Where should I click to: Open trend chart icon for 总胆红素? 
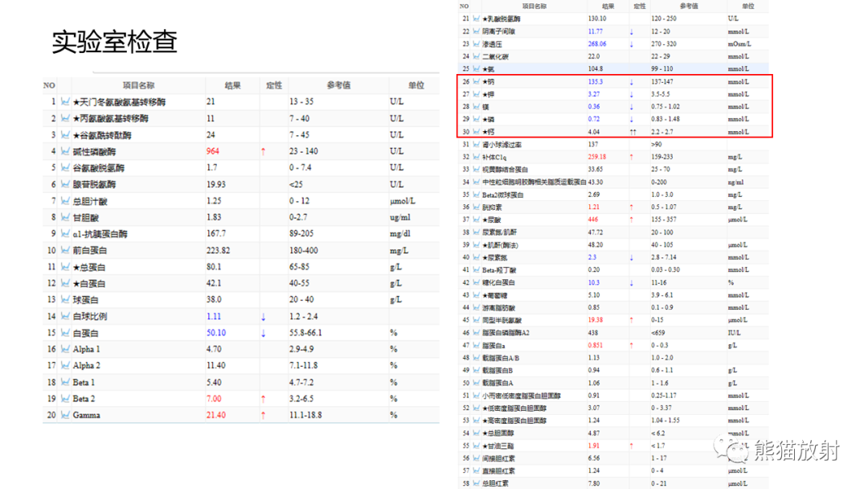(x=476, y=483)
